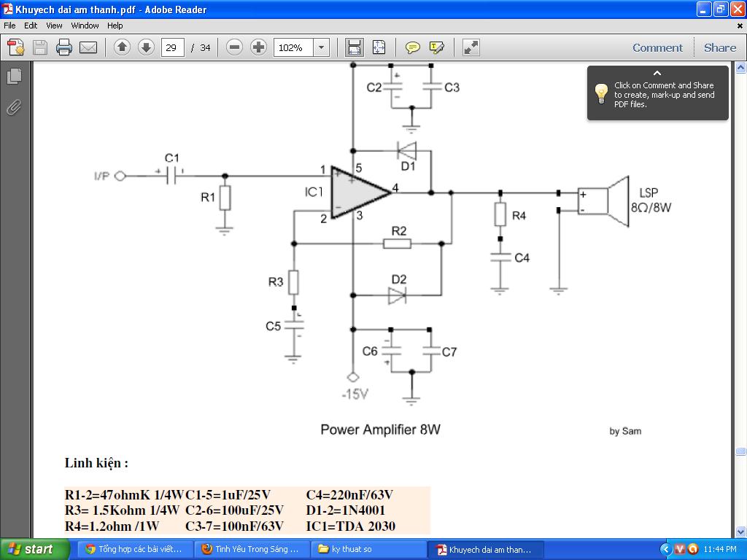Add a sticky note comment
This screenshot has width=747, height=560.
[413, 47]
